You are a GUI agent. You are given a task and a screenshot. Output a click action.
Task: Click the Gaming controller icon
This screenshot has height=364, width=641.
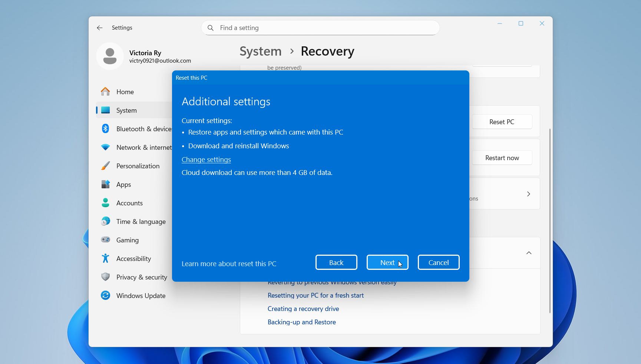pyautogui.click(x=105, y=240)
